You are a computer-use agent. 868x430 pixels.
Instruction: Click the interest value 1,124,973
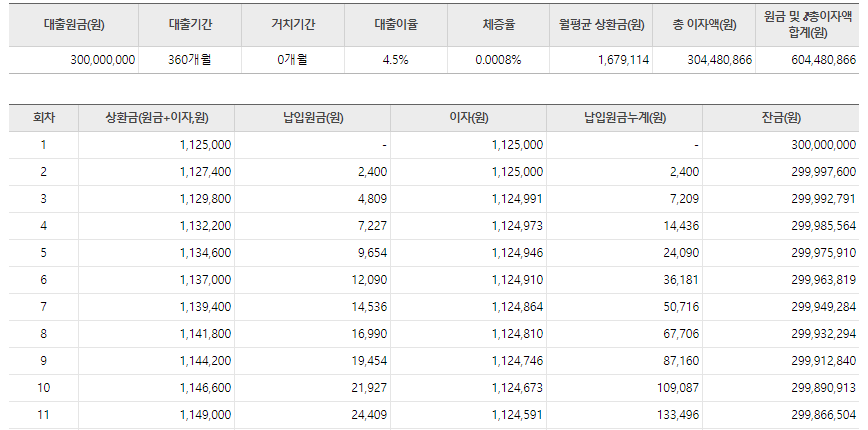point(518,226)
